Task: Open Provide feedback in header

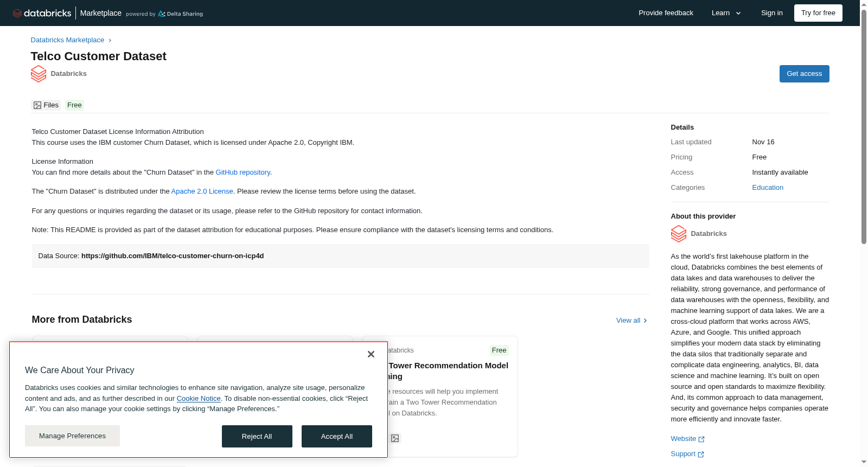Action: (666, 13)
